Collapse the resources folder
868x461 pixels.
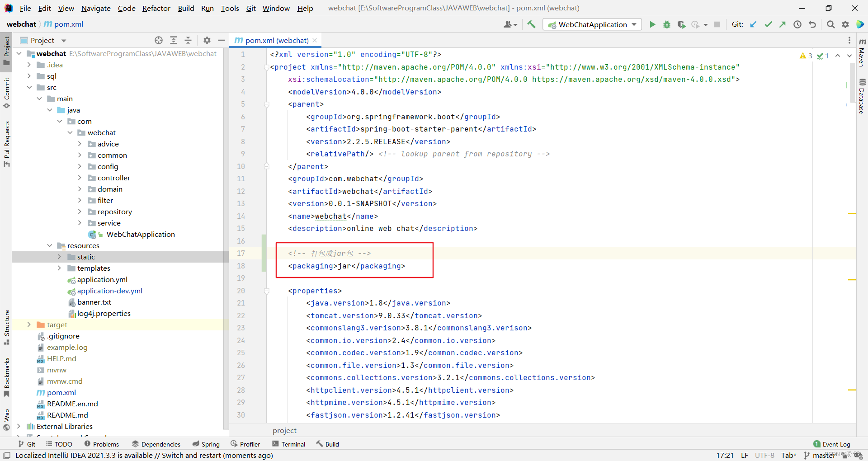49,245
